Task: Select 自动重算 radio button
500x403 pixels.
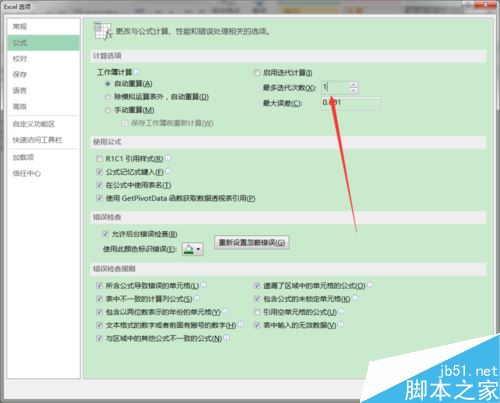Action: point(108,84)
